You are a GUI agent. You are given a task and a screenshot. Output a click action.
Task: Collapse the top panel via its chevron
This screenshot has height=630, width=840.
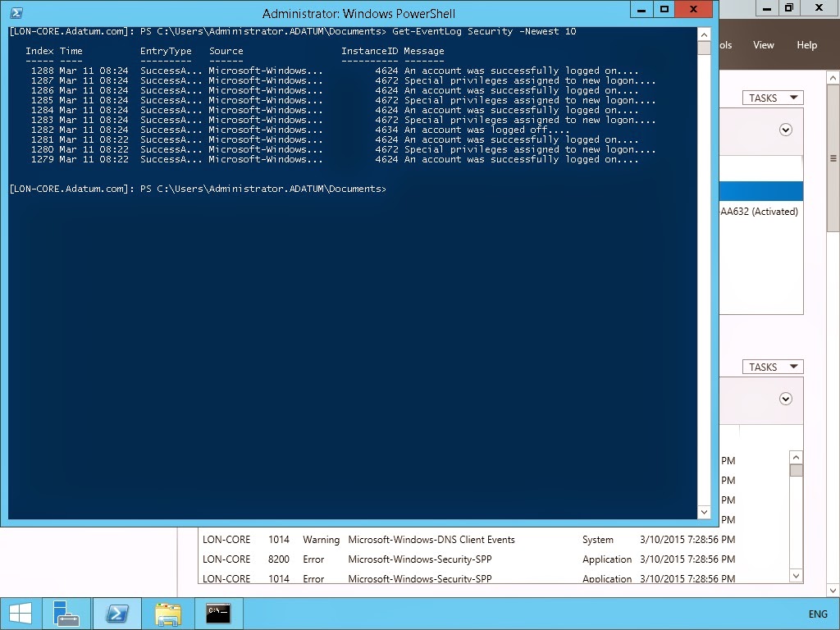pyautogui.click(x=785, y=130)
